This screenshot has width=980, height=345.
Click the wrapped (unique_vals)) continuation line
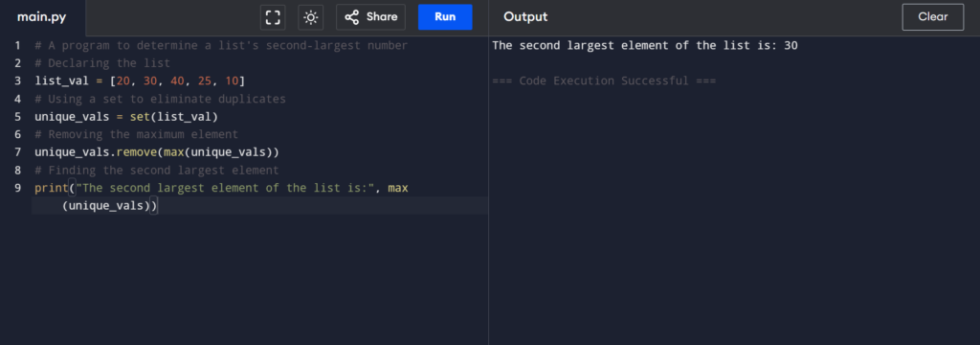point(110,205)
